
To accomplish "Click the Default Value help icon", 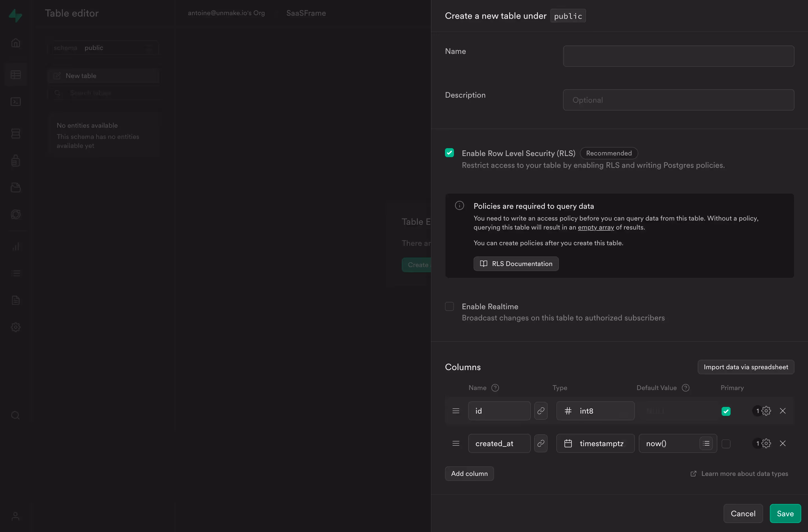I will (x=685, y=388).
